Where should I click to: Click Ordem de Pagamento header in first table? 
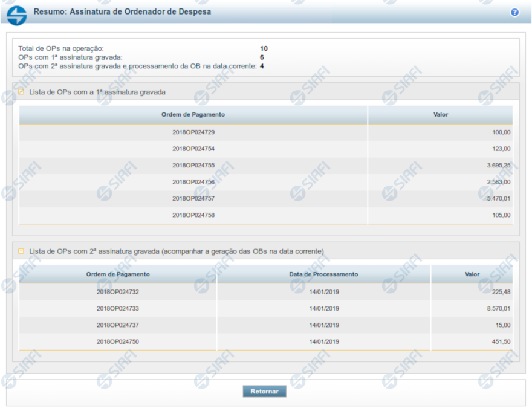click(193, 115)
